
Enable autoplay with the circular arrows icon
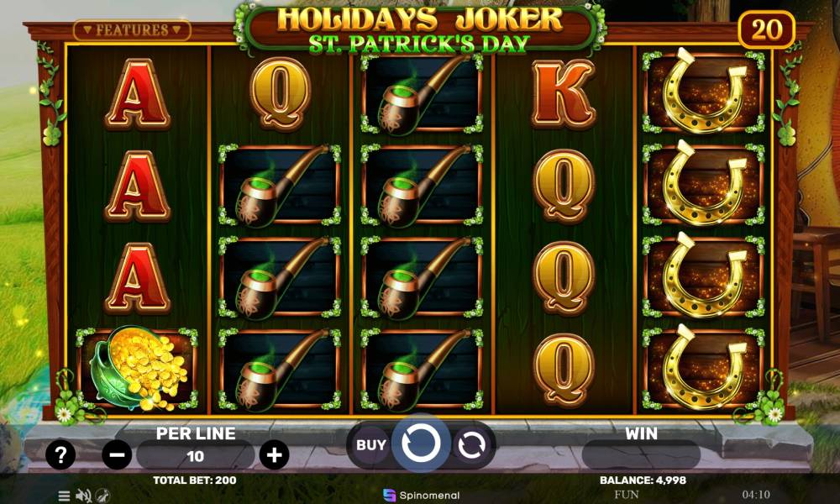point(471,445)
